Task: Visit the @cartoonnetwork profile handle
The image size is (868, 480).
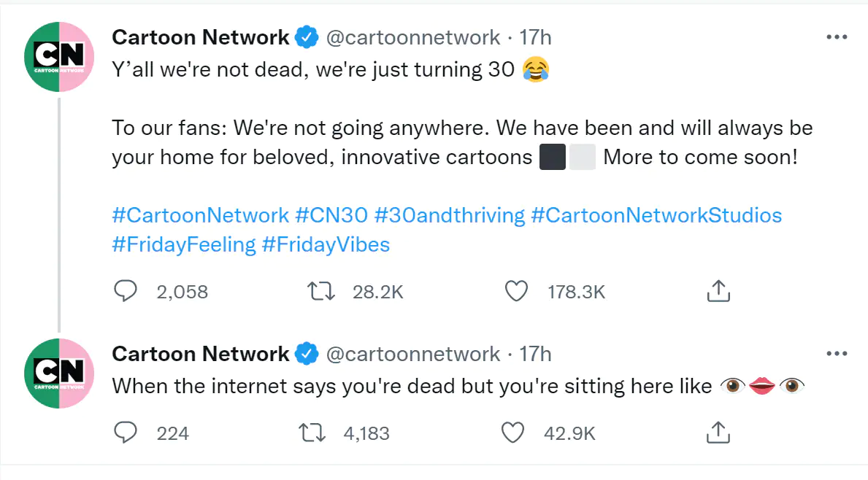Action: tap(415, 37)
